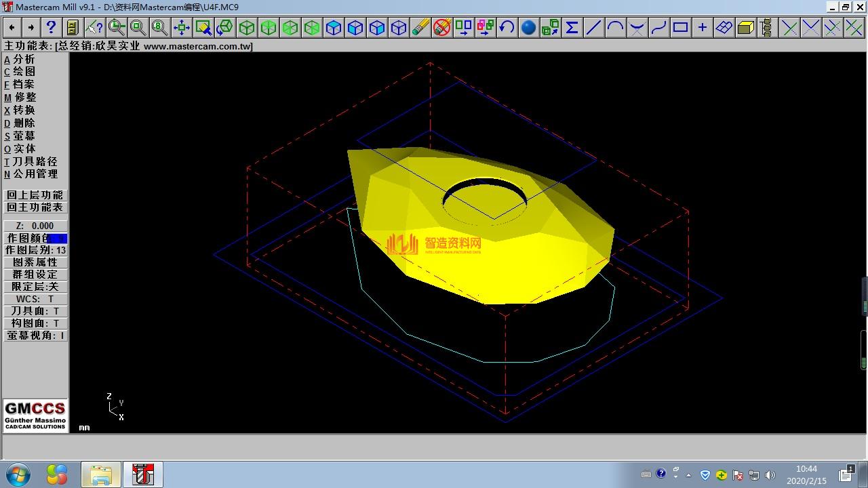Image resolution: width=868 pixels, height=488 pixels.
Task: Click the create rectangle tool icon
Action: [x=680, y=27]
